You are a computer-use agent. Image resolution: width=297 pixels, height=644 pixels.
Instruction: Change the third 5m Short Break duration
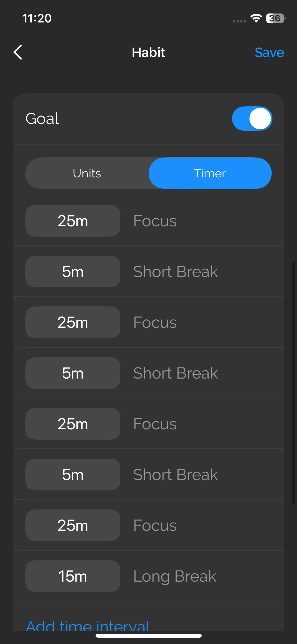coord(73,475)
